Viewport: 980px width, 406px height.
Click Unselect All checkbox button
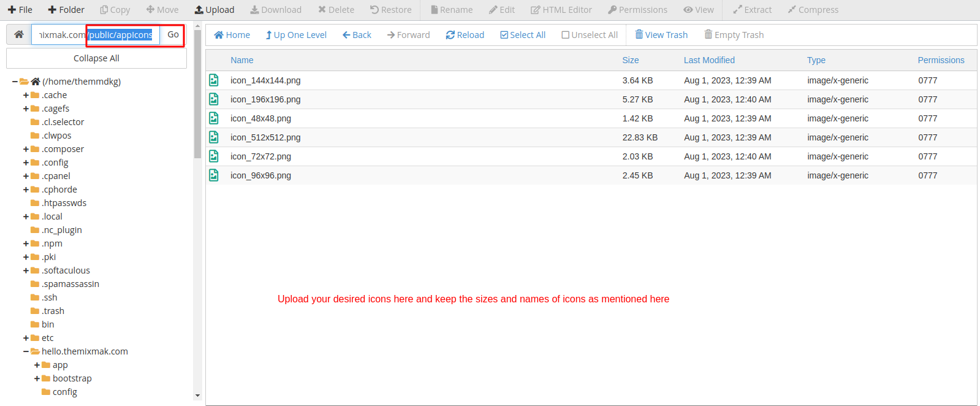(x=565, y=35)
